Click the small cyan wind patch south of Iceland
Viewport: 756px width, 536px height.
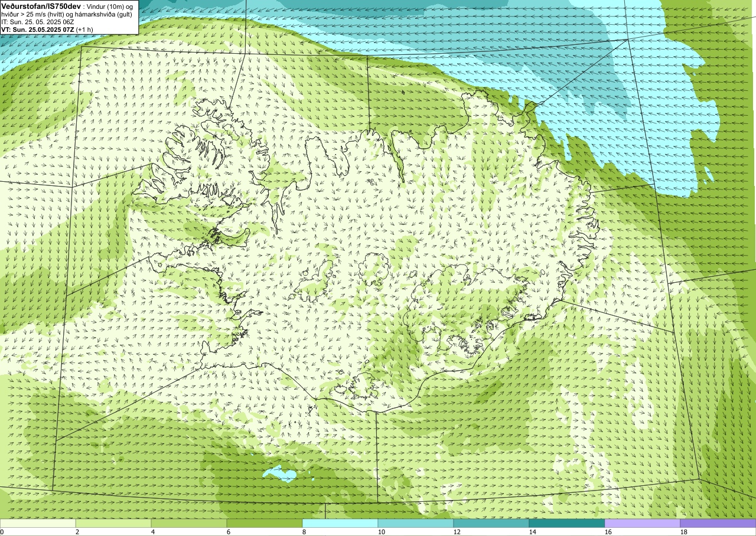click(x=279, y=473)
